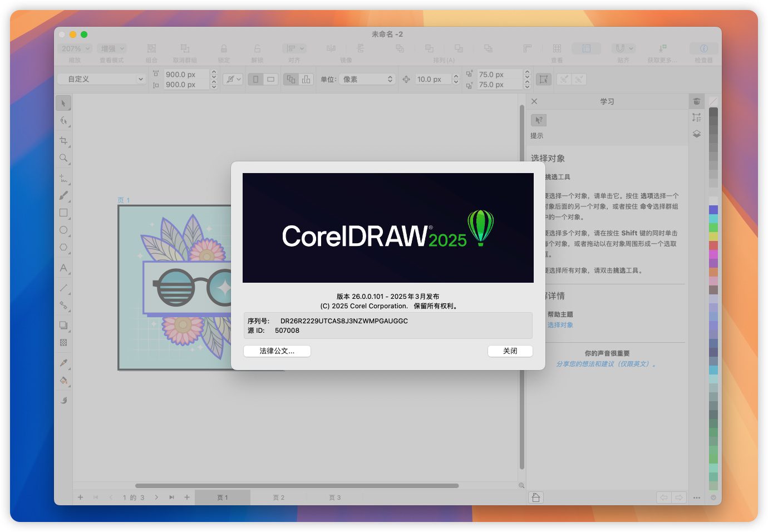Click the home icon below Learn panel
Screen dimensions: 768x532
pos(536,497)
